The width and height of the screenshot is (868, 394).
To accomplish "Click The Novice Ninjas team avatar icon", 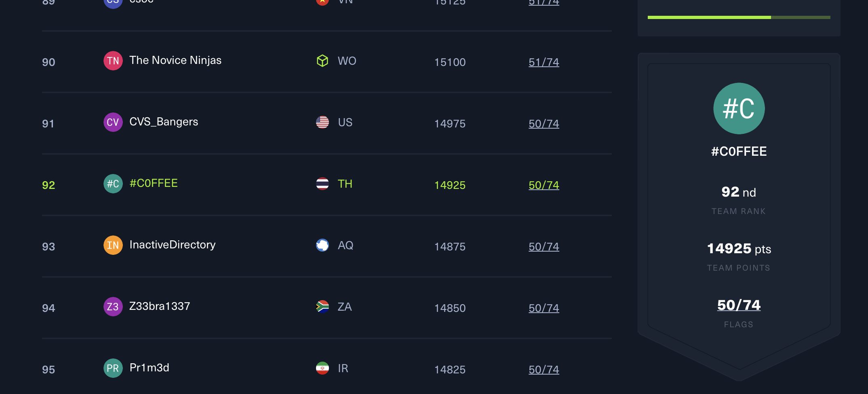I will (x=113, y=60).
